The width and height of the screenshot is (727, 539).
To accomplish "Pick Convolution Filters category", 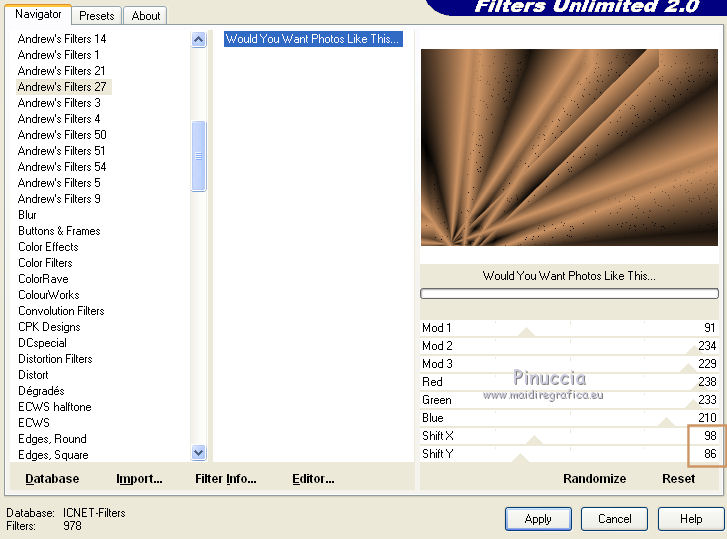I will pos(61,311).
